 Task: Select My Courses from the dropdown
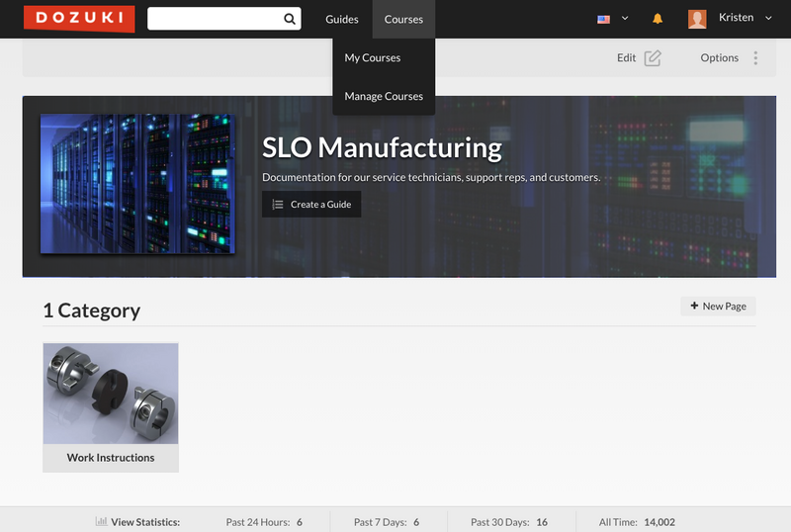[373, 57]
